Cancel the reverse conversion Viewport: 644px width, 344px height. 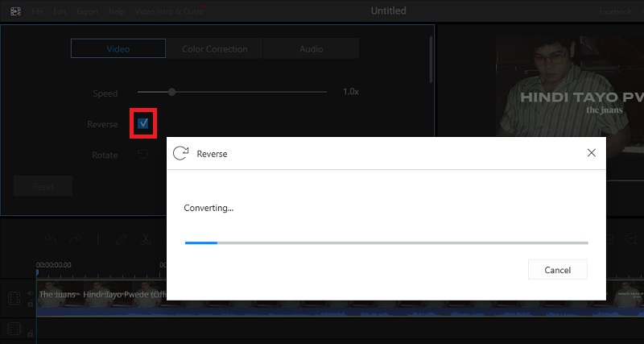[557, 270]
